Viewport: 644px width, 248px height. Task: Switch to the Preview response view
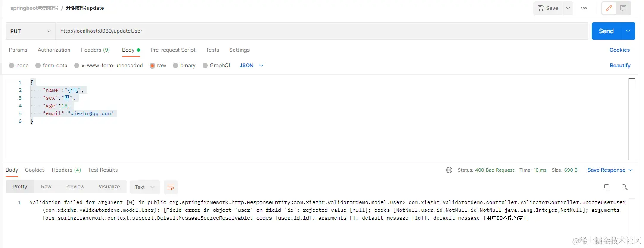[75, 187]
